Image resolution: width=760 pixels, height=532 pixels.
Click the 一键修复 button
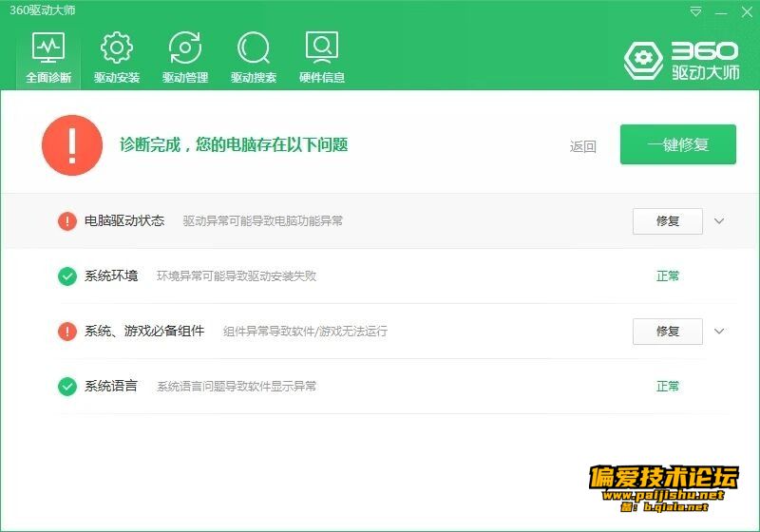point(678,144)
